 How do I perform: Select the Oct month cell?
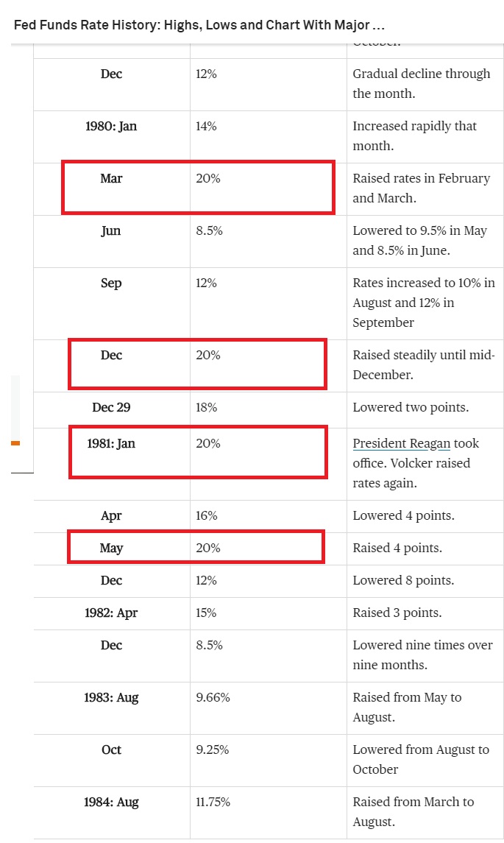[111, 750]
